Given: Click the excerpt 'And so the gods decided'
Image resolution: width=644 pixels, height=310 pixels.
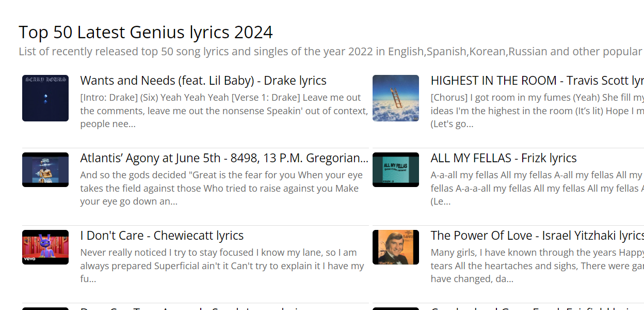Looking at the screenshot, I should click(x=221, y=188).
